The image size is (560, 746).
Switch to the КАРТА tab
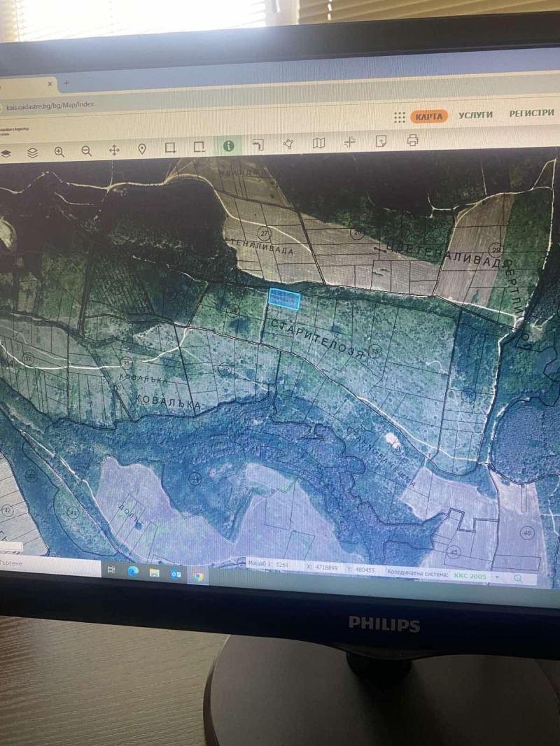(x=428, y=116)
